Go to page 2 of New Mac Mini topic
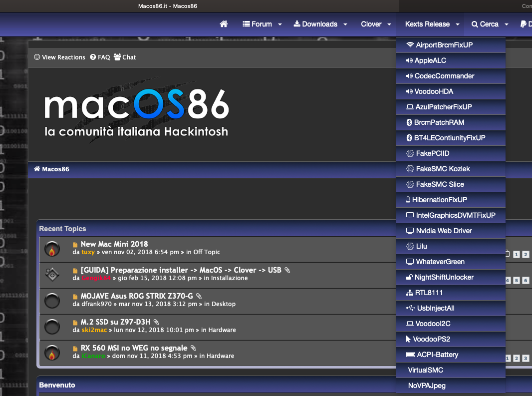This screenshot has height=396, width=532. click(x=525, y=254)
